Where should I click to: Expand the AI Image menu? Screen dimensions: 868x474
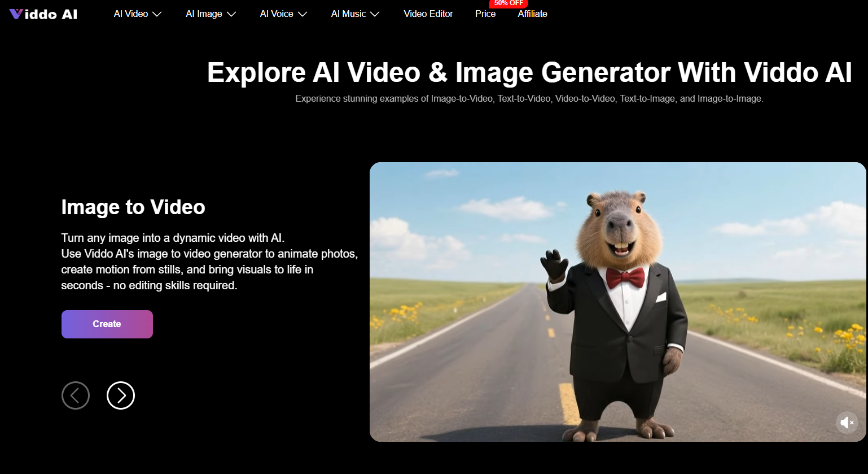tap(211, 14)
